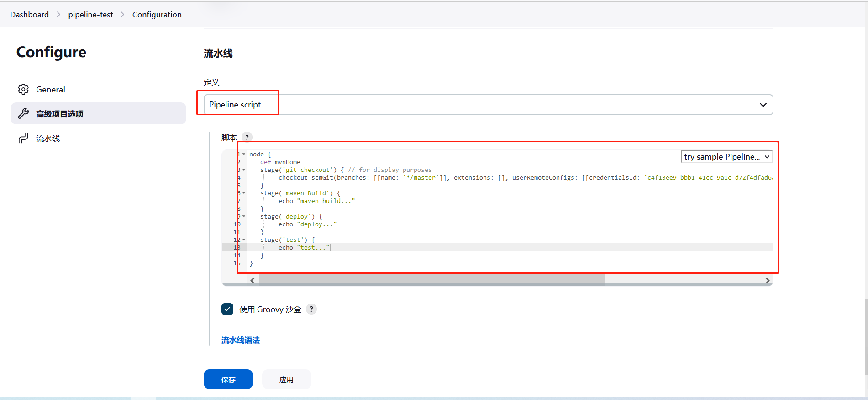Click the 定义 label
Screen dimensions: 868x400
(x=211, y=82)
